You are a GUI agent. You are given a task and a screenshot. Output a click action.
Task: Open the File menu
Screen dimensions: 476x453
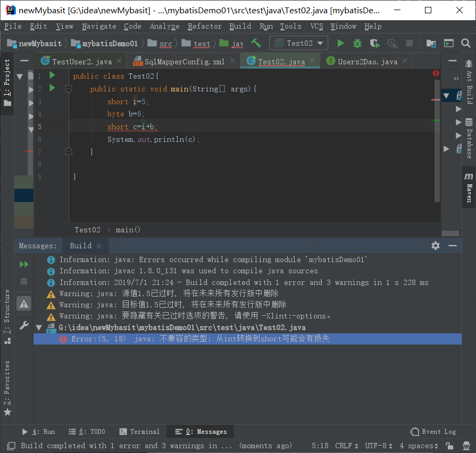pos(13,27)
